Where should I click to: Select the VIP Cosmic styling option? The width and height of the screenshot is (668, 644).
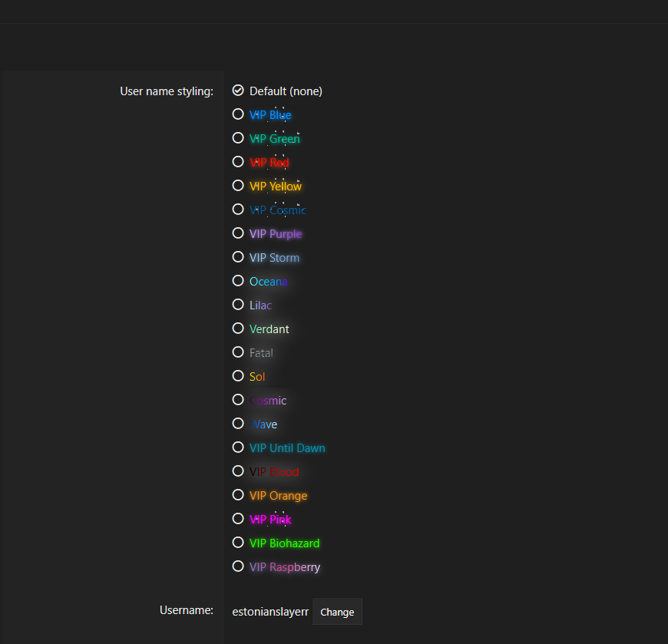pyautogui.click(x=238, y=210)
